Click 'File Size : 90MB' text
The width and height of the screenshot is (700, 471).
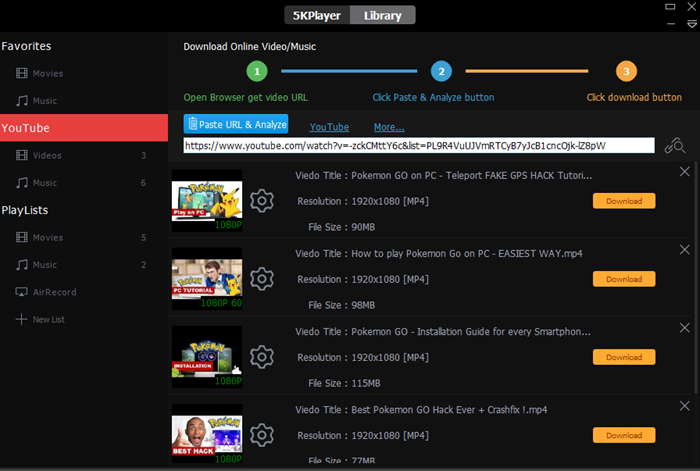[342, 227]
